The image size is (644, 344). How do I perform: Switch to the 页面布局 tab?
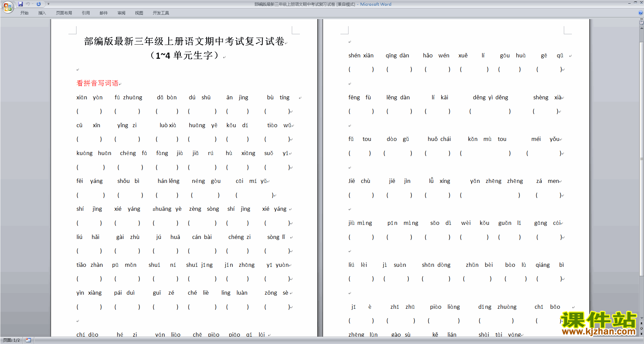(x=64, y=13)
